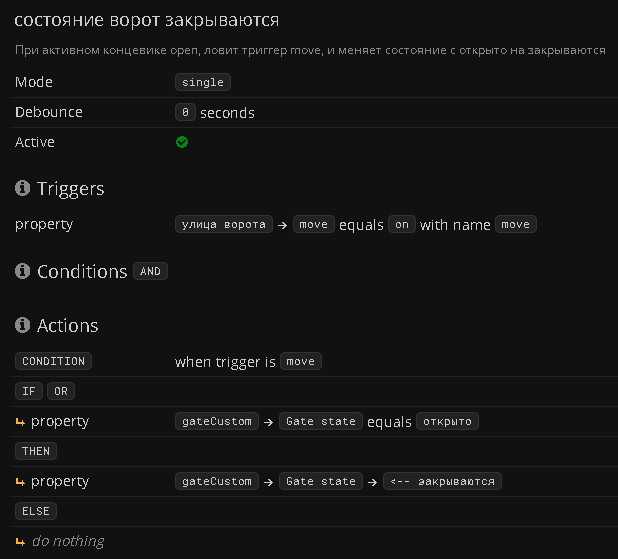Click the THEN badge

36,451
